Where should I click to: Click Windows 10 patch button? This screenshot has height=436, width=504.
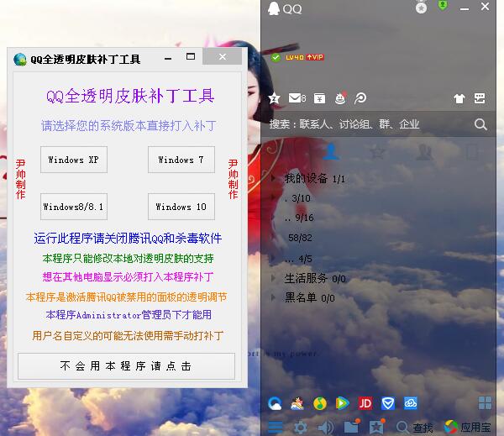(181, 207)
